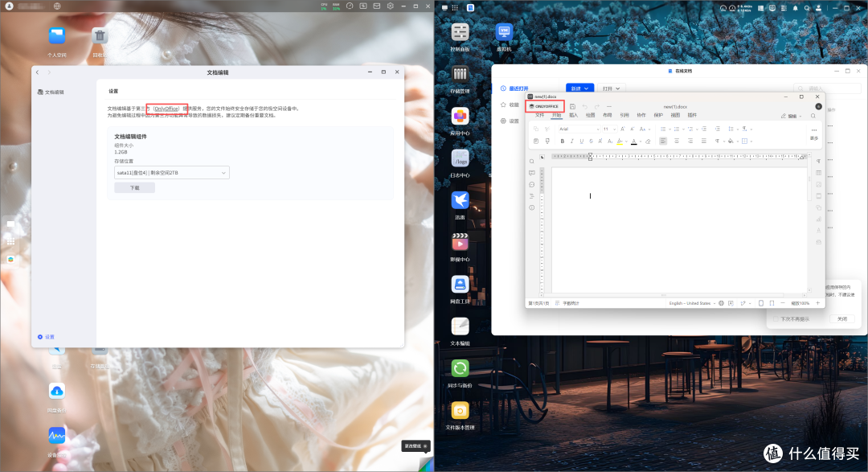Screen dimensions: 868x472
Task: Open 虚拟机 desktop icon
Action: pos(504,31)
